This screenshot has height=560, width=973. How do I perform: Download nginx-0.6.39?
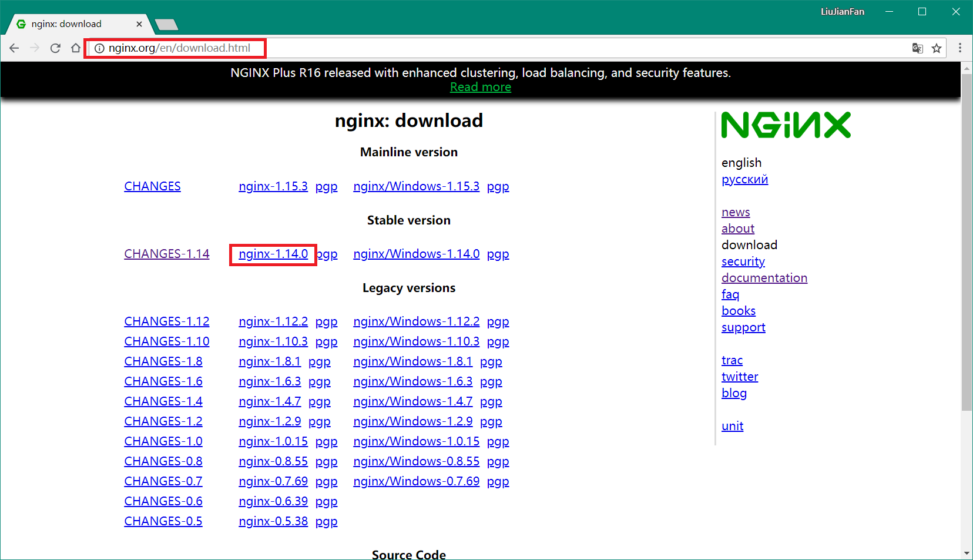pyautogui.click(x=273, y=501)
